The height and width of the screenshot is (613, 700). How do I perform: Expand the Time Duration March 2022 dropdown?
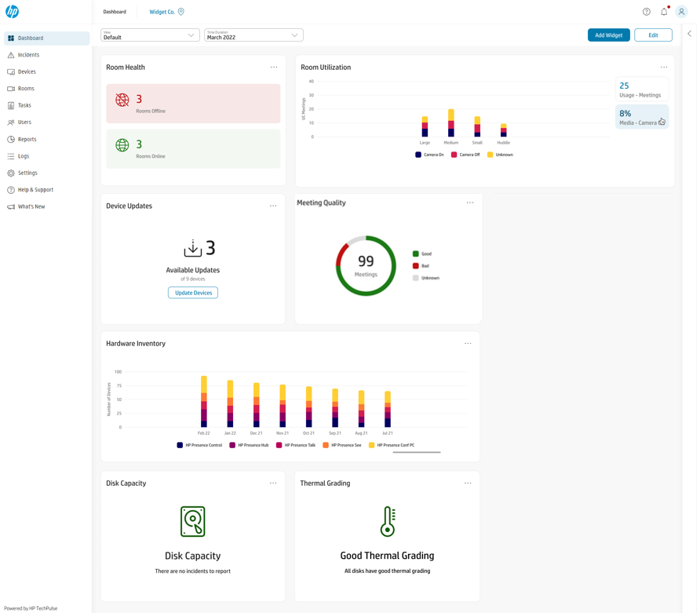tap(253, 35)
